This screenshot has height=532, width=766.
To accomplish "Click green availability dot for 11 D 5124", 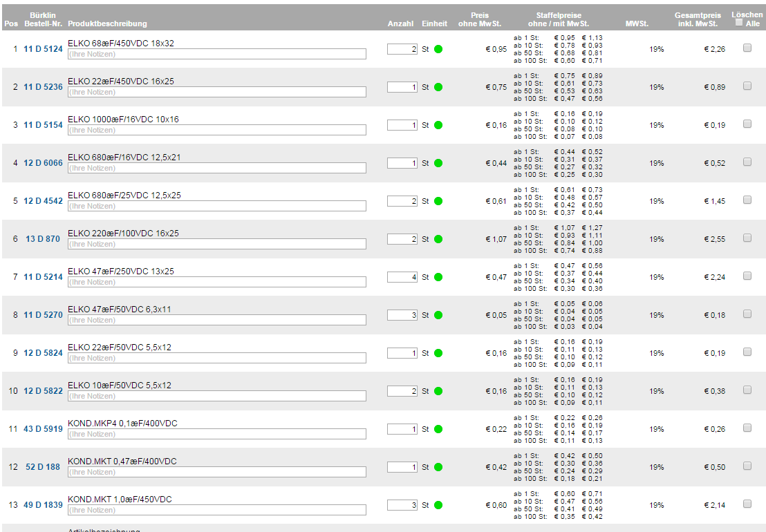I will click(438, 49).
